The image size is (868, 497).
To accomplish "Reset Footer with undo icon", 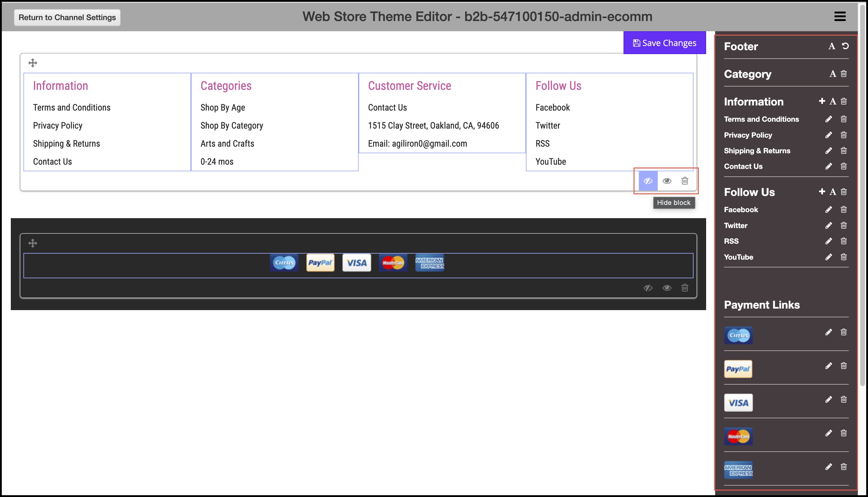I will (845, 46).
